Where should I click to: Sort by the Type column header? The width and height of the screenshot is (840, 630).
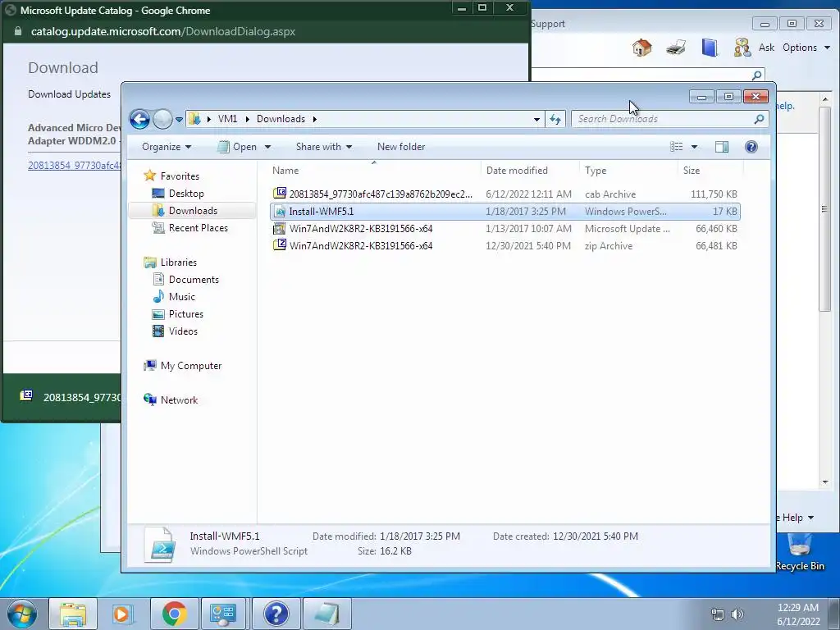coord(628,171)
